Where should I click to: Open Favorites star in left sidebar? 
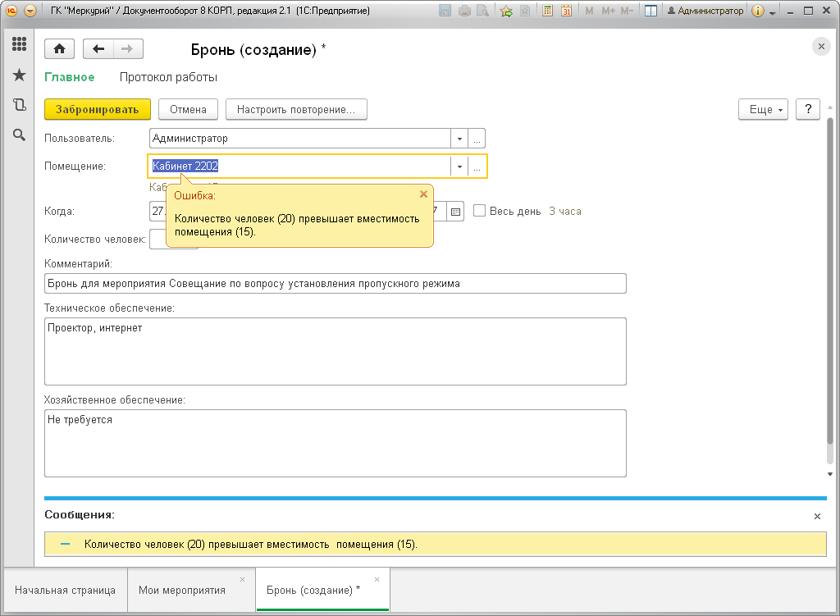click(20, 75)
